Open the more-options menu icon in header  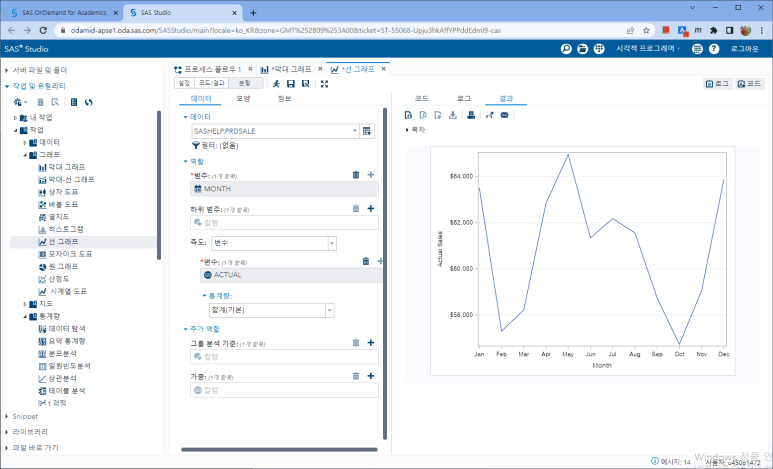pos(697,49)
